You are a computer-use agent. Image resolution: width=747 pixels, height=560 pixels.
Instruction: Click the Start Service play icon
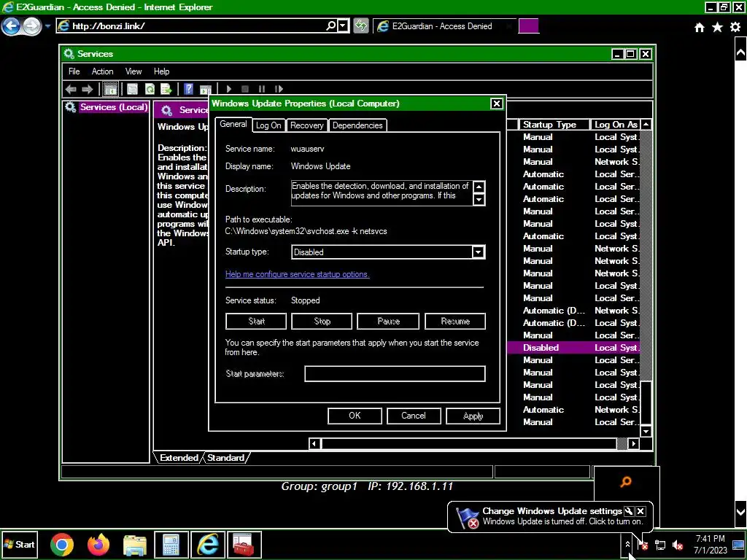(x=229, y=89)
